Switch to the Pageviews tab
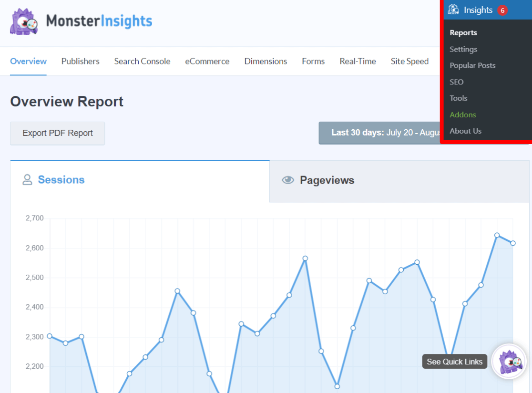 pyautogui.click(x=327, y=180)
